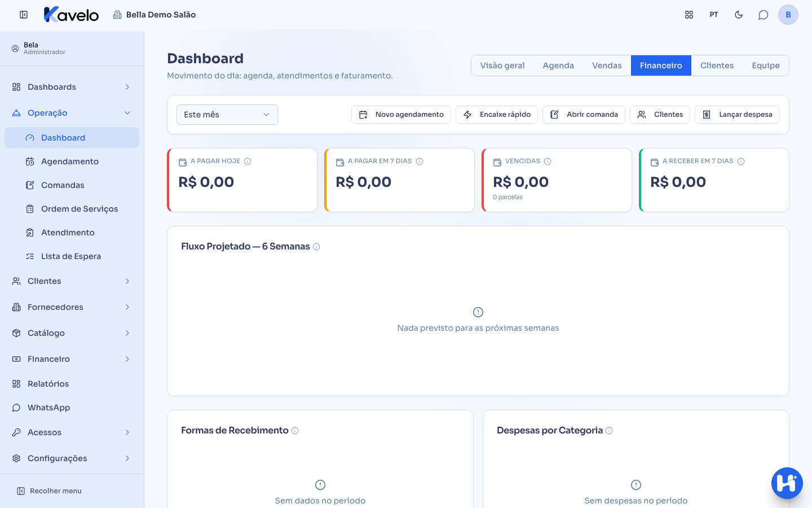This screenshot has height=508, width=812.
Task: Click Abrir comanda button
Action: [x=584, y=115]
